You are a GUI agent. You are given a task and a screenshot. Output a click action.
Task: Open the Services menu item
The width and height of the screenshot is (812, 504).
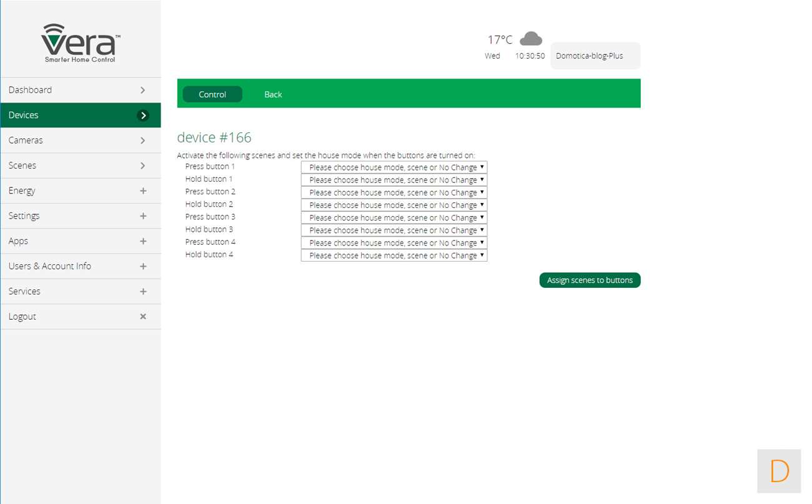(x=24, y=292)
